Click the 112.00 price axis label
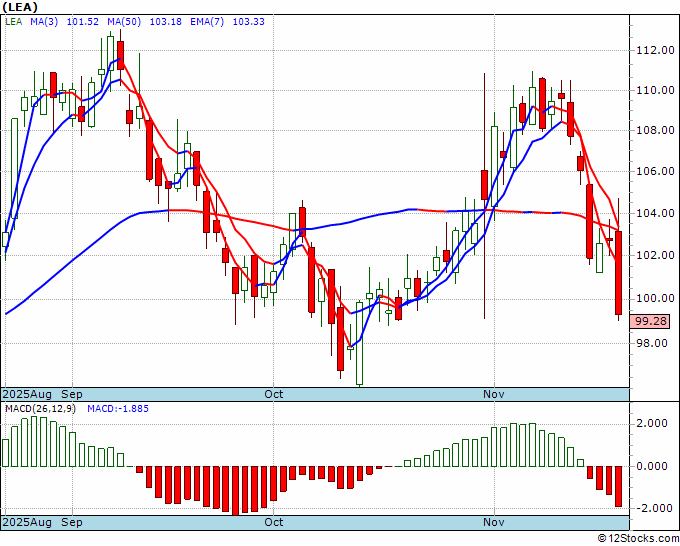The image size is (680, 546). [x=655, y=50]
